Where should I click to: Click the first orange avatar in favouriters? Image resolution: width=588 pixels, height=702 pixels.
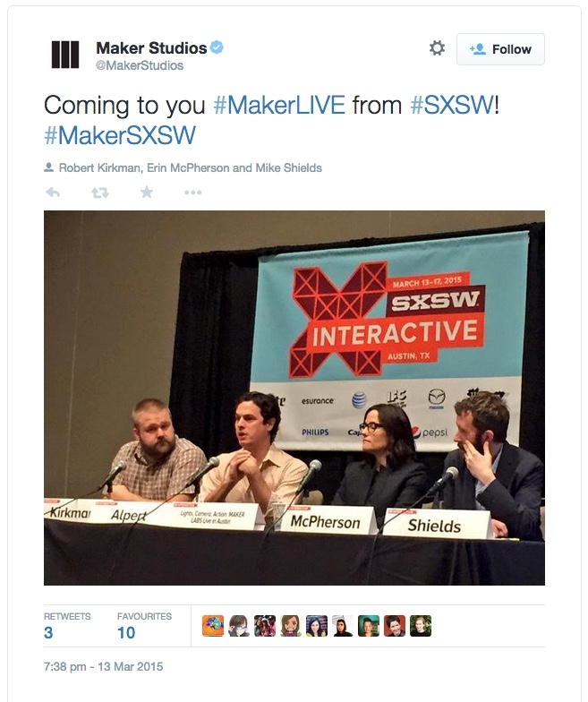pyautogui.click(x=213, y=625)
